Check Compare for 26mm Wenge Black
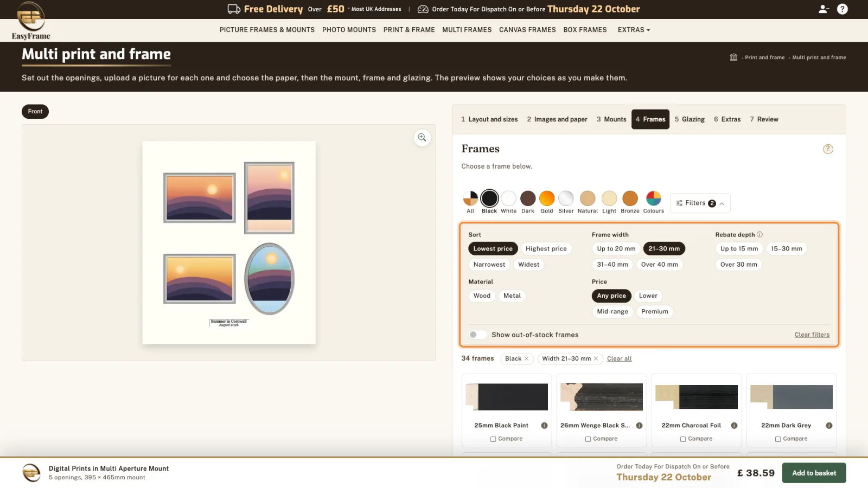Viewport: 868px width, 488px height. [x=588, y=439]
